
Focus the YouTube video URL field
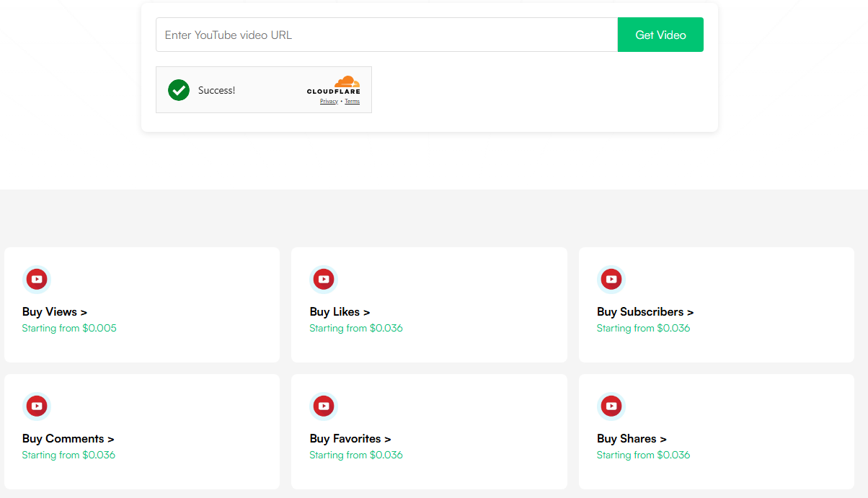click(x=386, y=35)
